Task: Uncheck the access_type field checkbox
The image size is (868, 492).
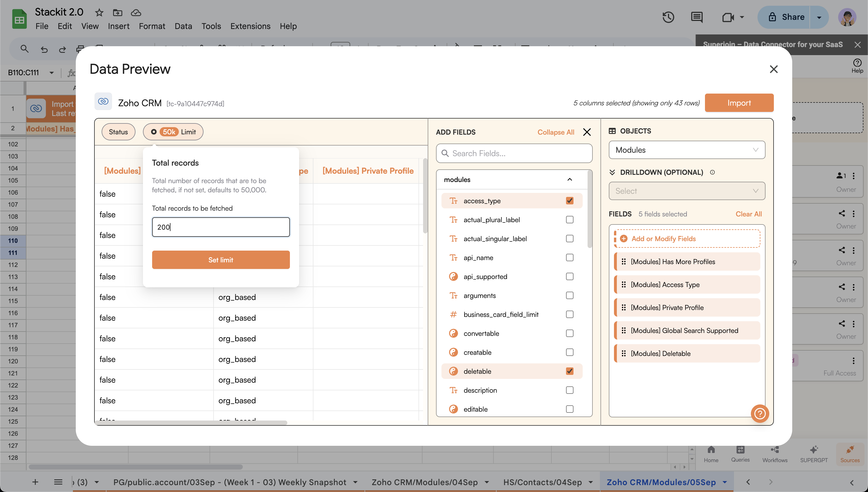Action: pyautogui.click(x=570, y=201)
